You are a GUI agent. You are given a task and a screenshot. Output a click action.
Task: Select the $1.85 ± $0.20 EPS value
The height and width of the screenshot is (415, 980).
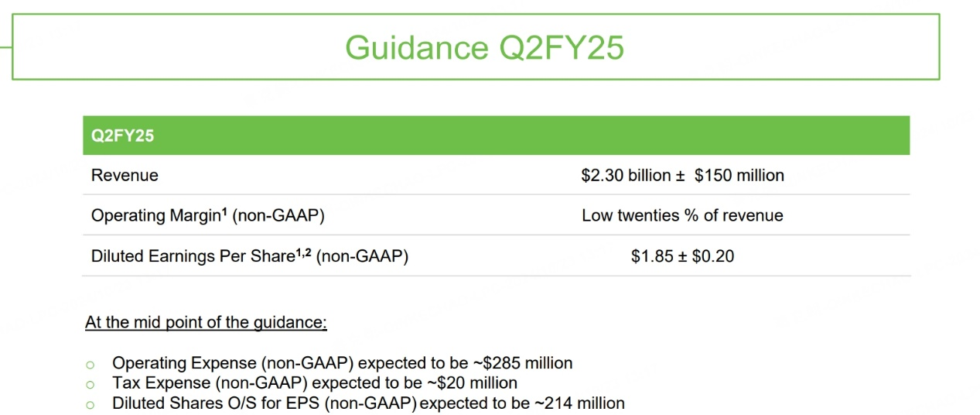coord(682,256)
